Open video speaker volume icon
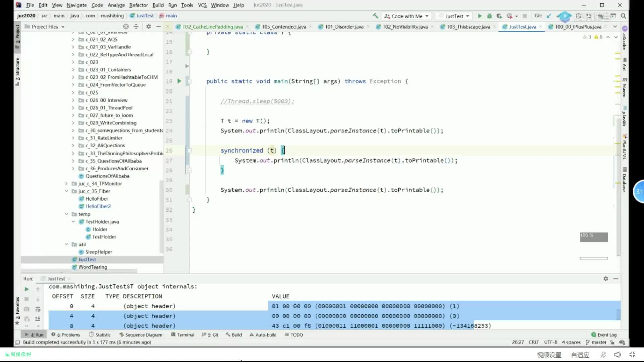644x362 pixels. click(x=618, y=355)
